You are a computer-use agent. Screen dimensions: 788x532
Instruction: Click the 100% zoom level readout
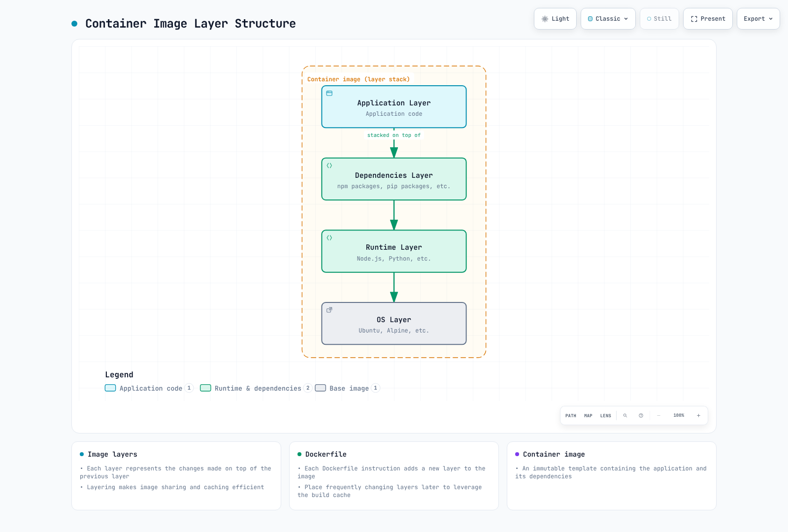[679, 416]
